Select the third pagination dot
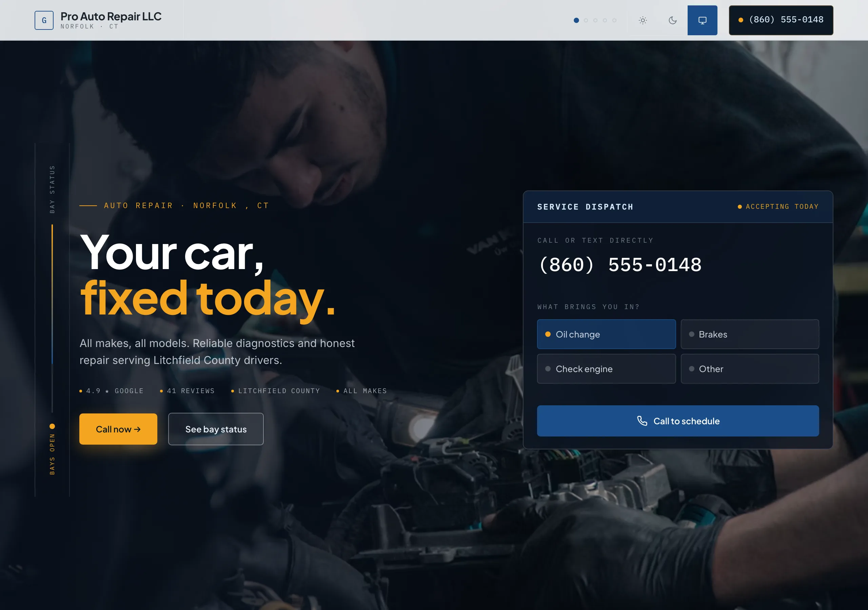Image resolution: width=868 pixels, height=610 pixels. click(x=595, y=20)
